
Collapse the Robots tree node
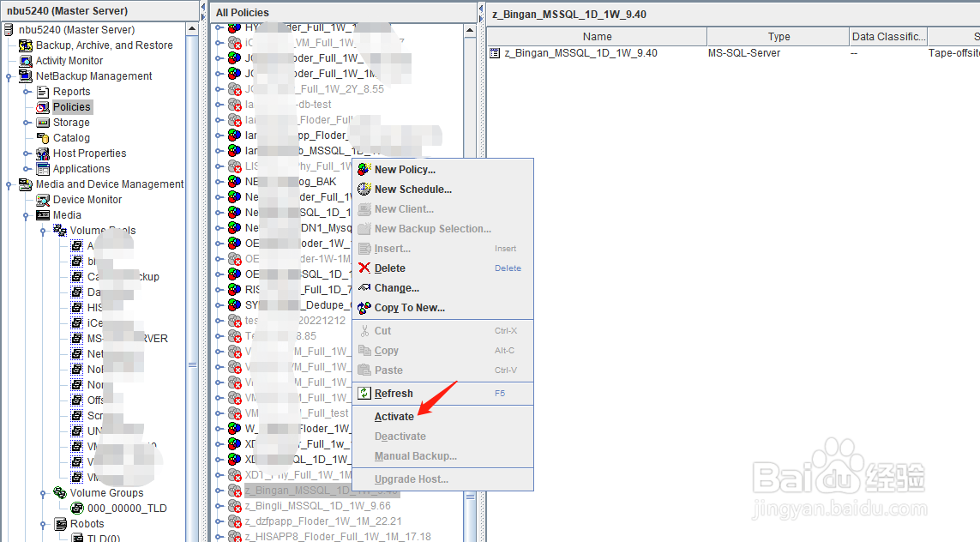pyautogui.click(x=43, y=524)
